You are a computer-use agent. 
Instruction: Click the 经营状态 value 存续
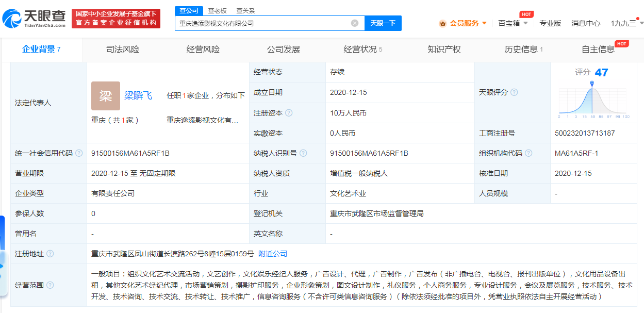[x=337, y=72]
